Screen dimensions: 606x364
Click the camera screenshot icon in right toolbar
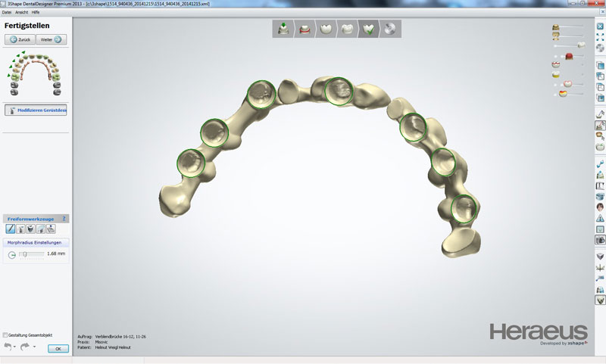pos(600,239)
